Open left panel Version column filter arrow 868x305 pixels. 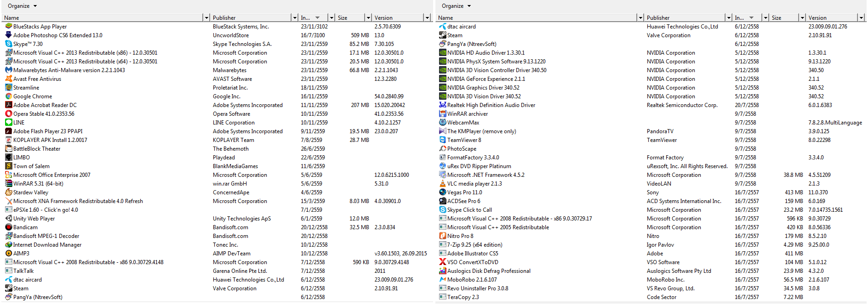427,18
